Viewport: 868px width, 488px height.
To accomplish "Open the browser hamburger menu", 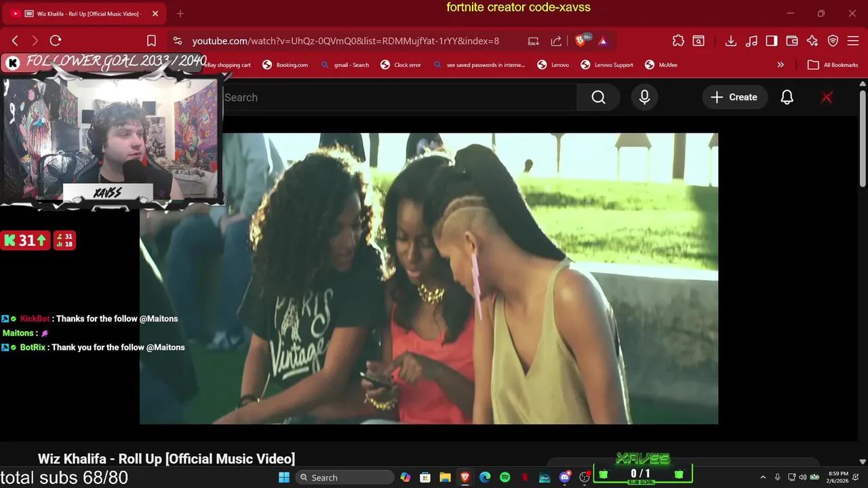I will pyautogui.click(x=854, y=41).
